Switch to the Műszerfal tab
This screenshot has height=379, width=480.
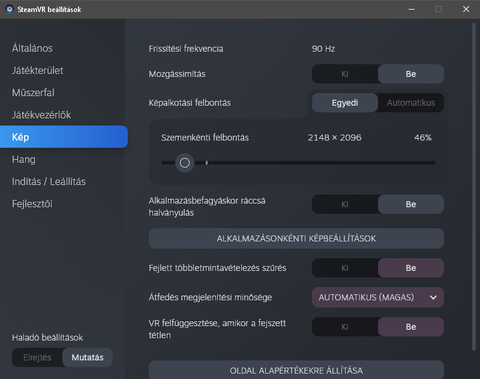(x=33, y=92)
